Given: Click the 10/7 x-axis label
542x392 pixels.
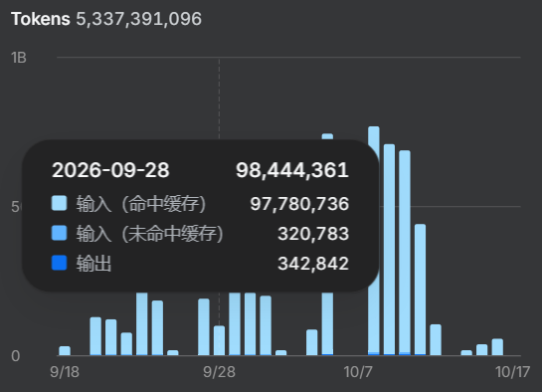Looking at the screenshot, I should coord(358,372).
